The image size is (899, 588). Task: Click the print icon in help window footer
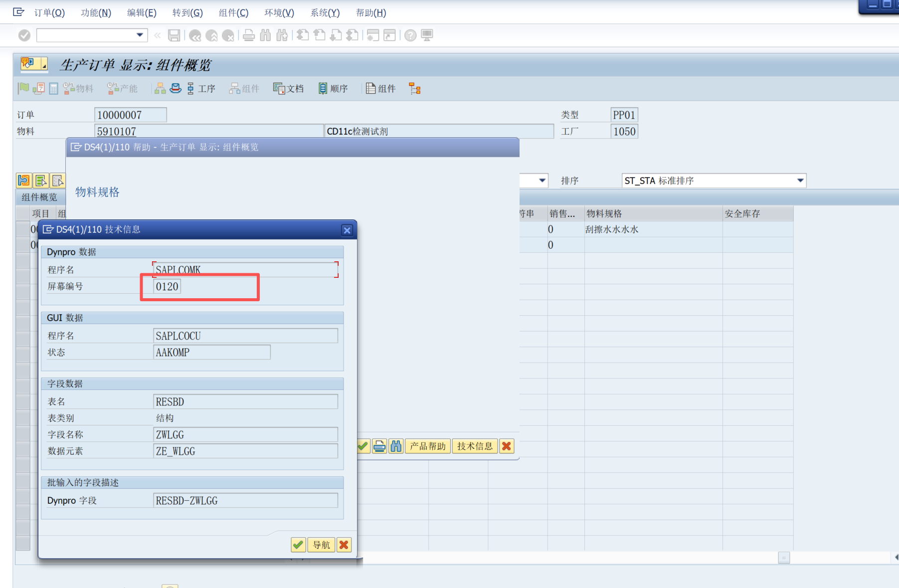click(379, 446)
